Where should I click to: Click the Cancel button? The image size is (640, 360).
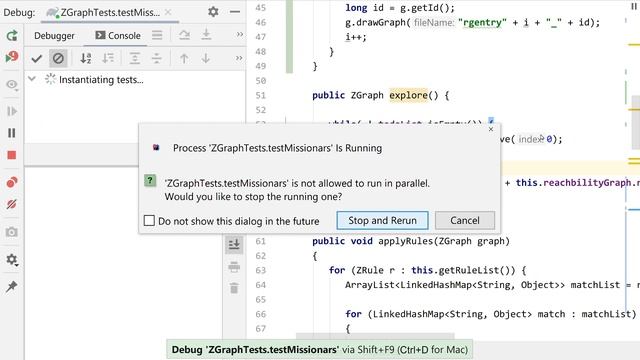click(465, 220)
